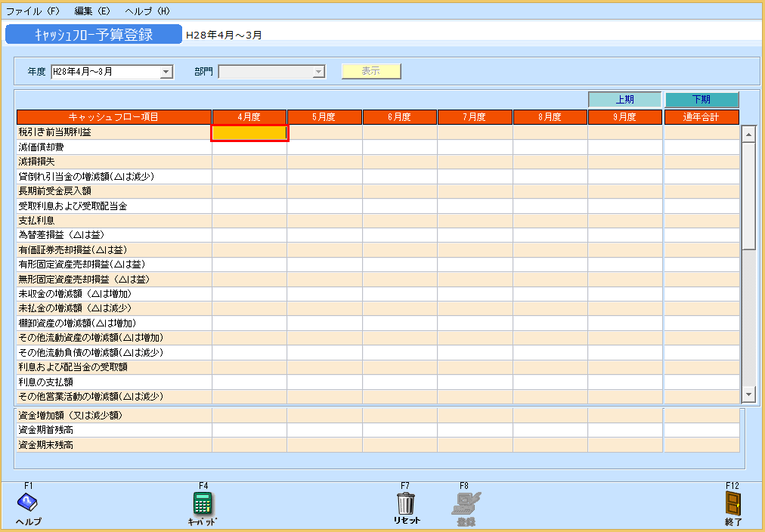Open the 年度 fiscal year dropdown
The height and width of the screenshot is (532, 765).
click(166, 72)
